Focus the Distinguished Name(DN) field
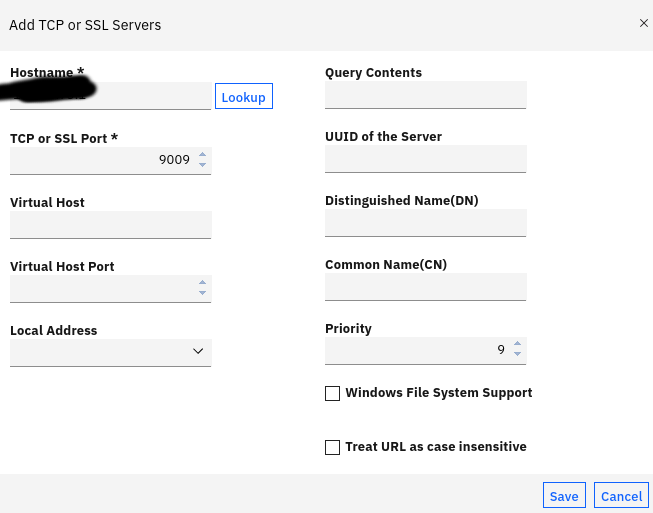 (x=425, y=223)
